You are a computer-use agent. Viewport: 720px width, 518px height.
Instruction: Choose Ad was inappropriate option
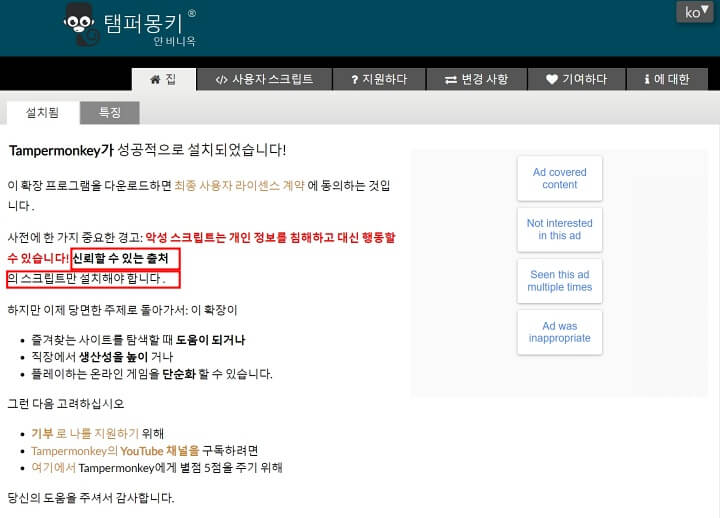[559, 332]
